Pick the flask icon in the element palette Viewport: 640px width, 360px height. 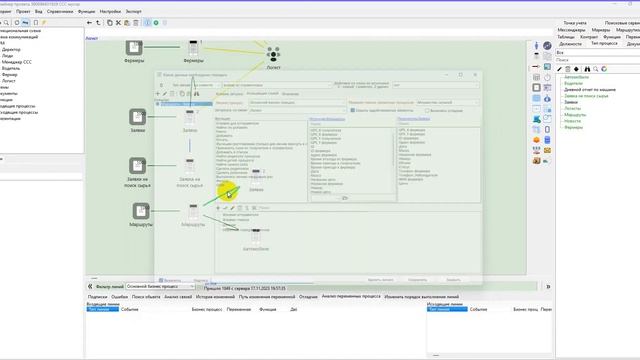[x=547, y=98]
